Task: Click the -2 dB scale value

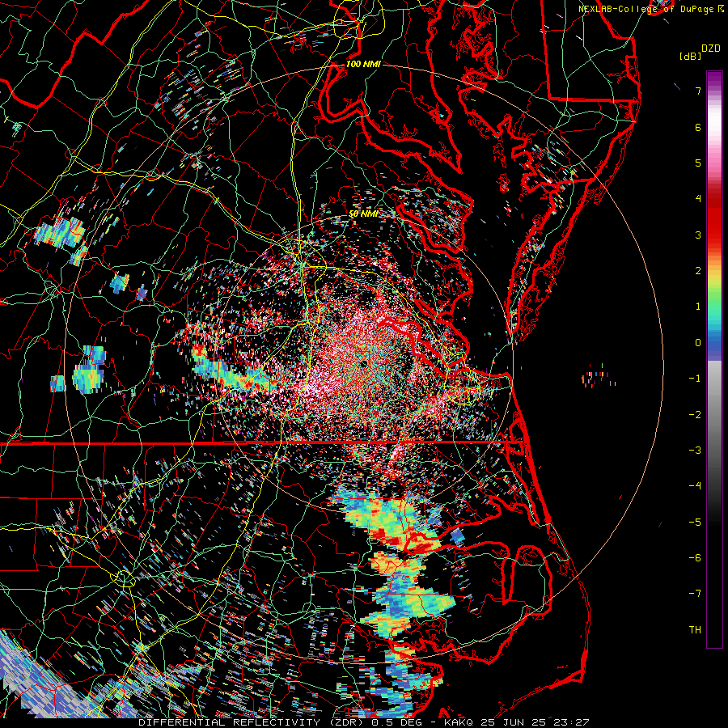Action: click(x=695, y=415)
